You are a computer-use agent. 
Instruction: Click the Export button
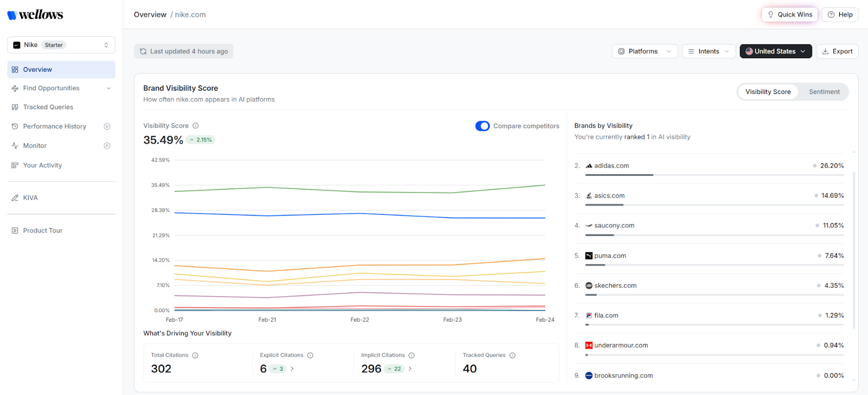click(x=837, y=51)
